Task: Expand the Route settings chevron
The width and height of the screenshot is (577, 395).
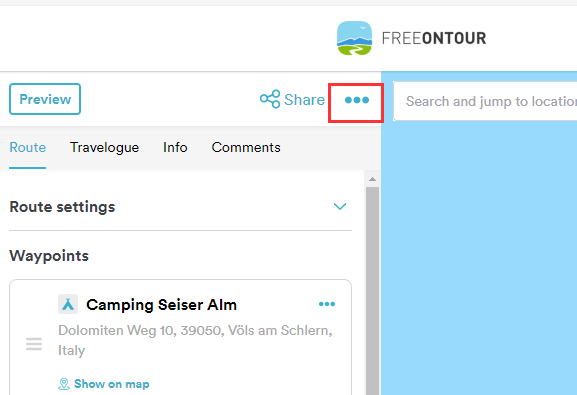Action: (x=340, y=206)
